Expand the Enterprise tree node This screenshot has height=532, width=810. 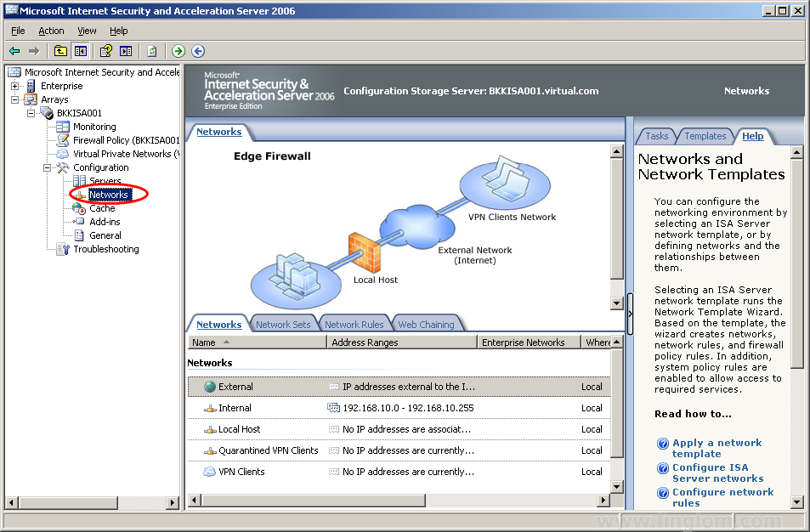point(15,86)
